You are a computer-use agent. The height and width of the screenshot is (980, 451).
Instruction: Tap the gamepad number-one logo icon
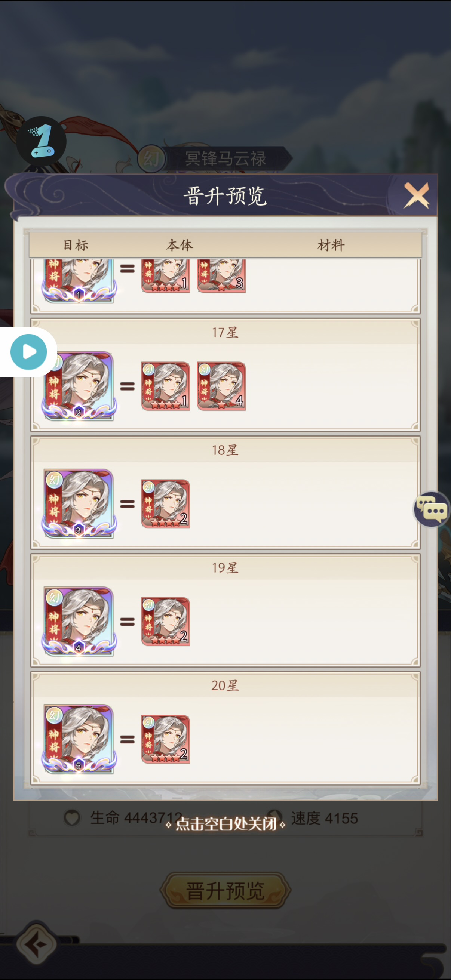coord(41,141)
